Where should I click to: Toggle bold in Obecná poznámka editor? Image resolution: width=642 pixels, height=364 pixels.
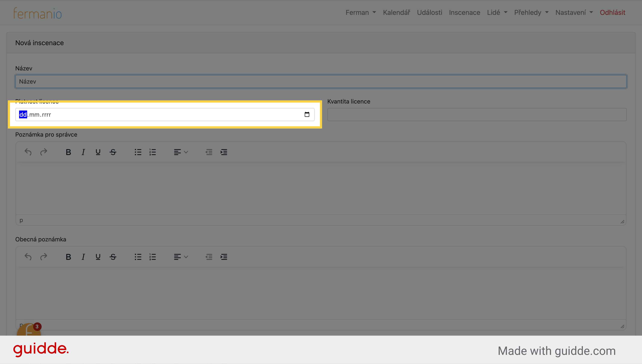pos(68,257)
